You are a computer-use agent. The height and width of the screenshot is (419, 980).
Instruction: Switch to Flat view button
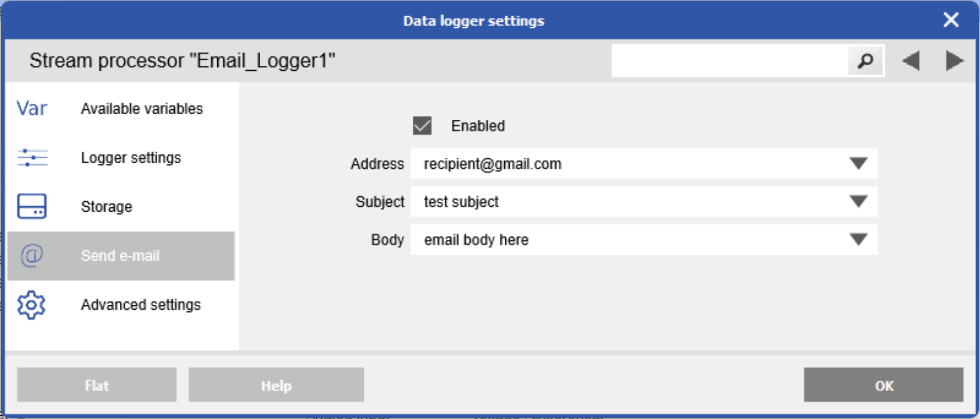tap(96, 385)
